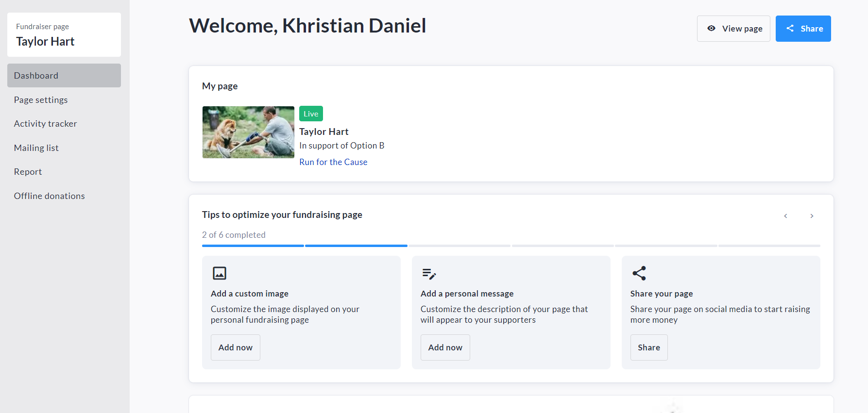Click the share icon above Share your page
The height and width of the screenshot is (413, 868).
pyautogui.click(x=639, y=273)
